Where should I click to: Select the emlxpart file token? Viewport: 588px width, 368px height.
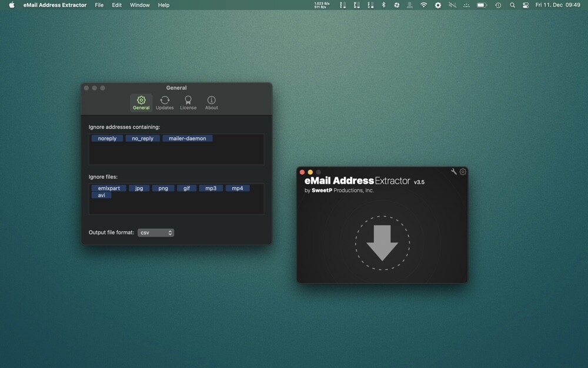tap(109, 188)
